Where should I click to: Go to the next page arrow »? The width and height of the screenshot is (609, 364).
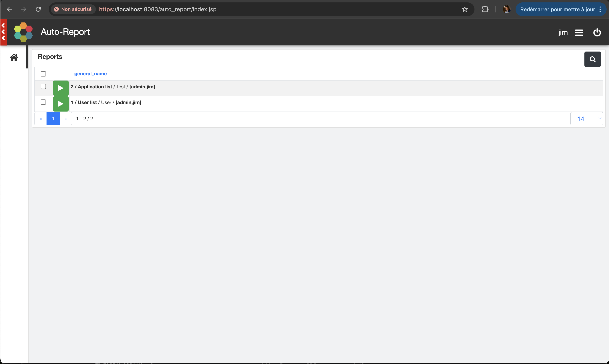tap(65, 119)
